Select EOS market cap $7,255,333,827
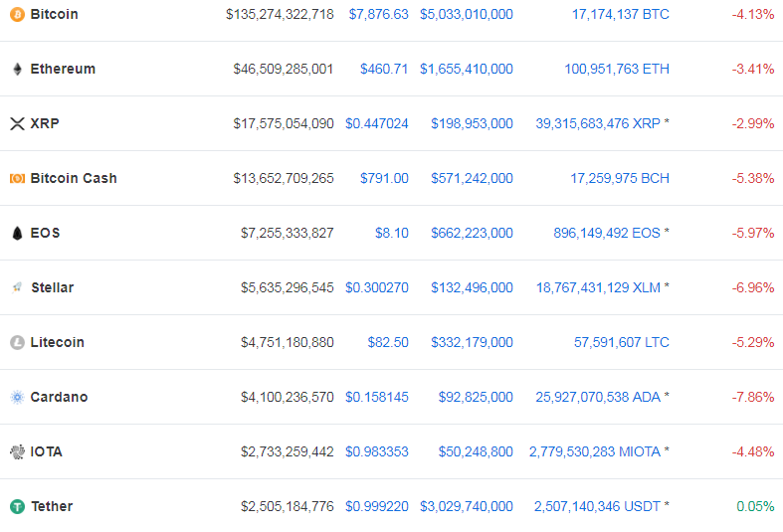 [x=288, y=233]
